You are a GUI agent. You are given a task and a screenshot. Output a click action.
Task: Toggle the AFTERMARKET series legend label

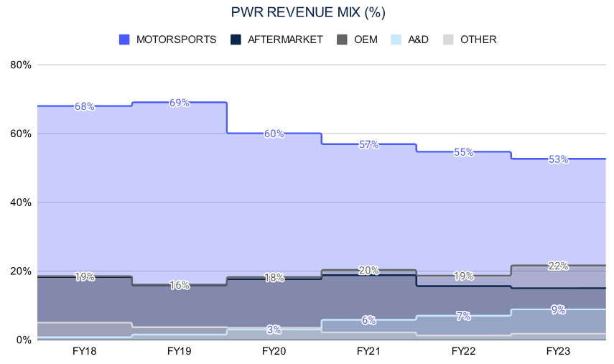[x=285, y=39]
